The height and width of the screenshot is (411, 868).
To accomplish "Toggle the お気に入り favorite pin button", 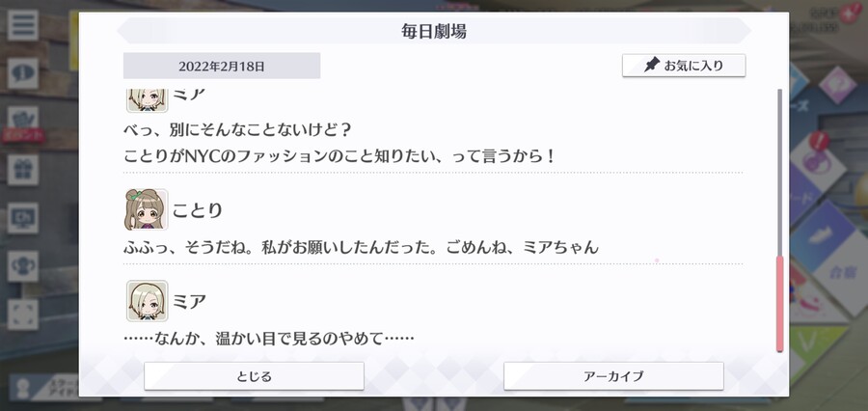I will tap(684, 66).
